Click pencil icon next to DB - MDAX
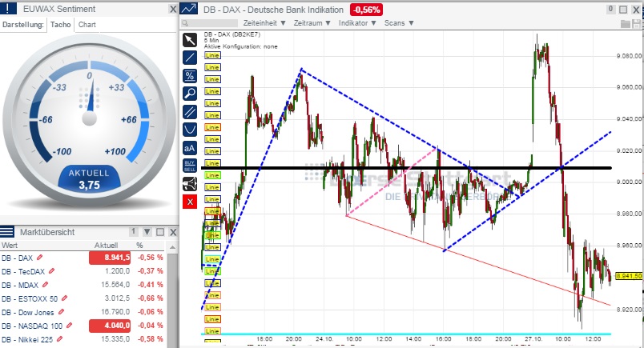The width and height of the screenshot is (644, 348). pyautogui.click(x=45, y=284)
